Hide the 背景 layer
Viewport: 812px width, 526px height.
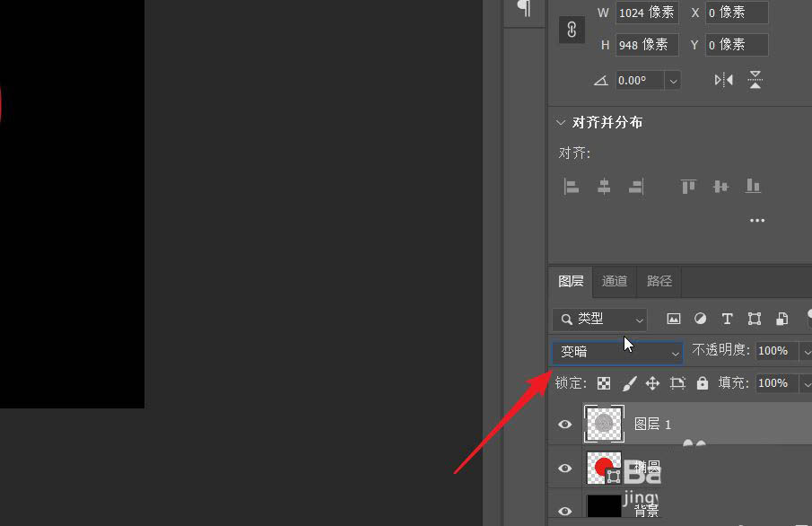coord(565,511)
